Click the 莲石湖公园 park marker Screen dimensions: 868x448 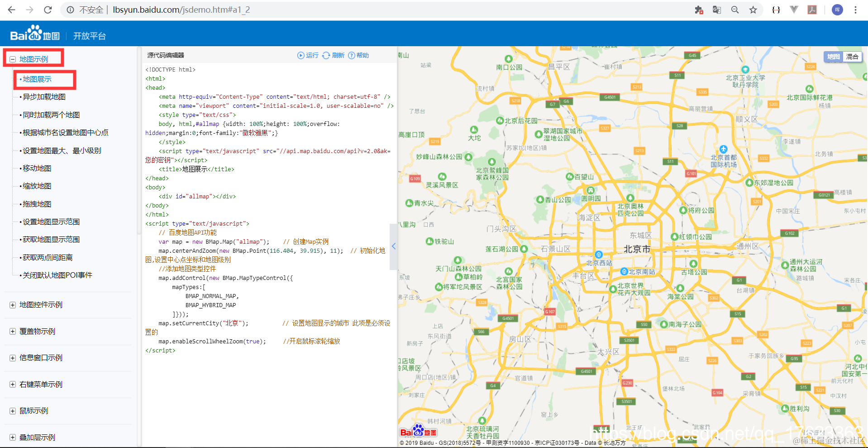coord(524,249)
